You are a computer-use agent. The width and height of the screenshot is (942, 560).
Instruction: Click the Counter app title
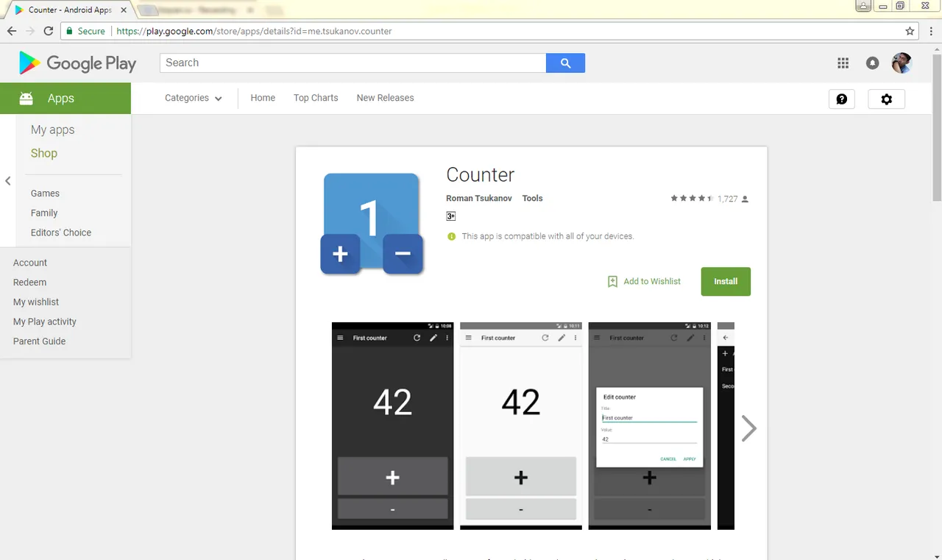pyautogui.click(x=480, y=175)
